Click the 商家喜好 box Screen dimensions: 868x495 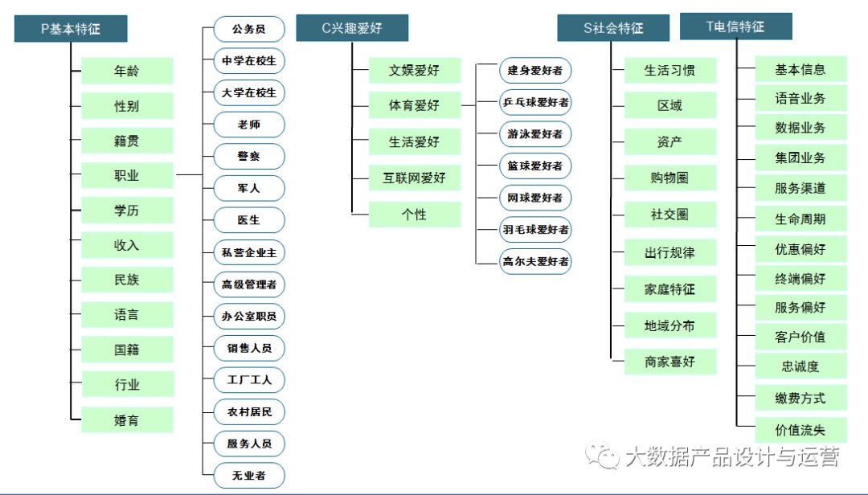point(669,362)
